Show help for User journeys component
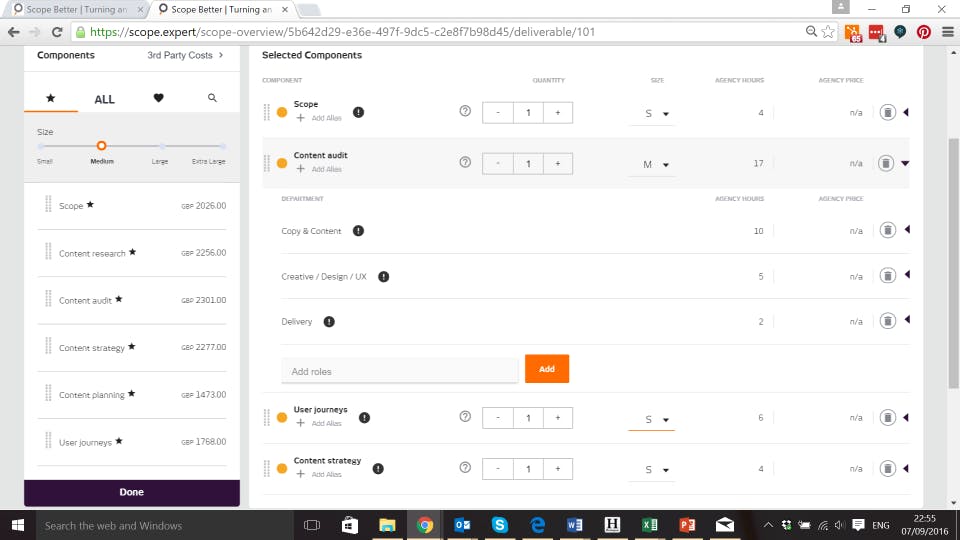 (465, 416)
